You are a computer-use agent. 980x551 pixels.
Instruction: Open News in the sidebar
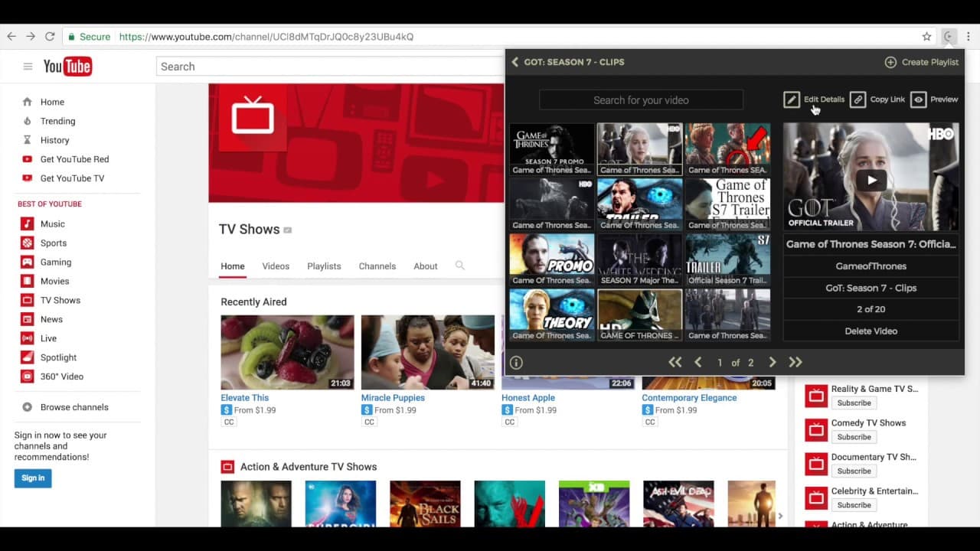(51, 320)
